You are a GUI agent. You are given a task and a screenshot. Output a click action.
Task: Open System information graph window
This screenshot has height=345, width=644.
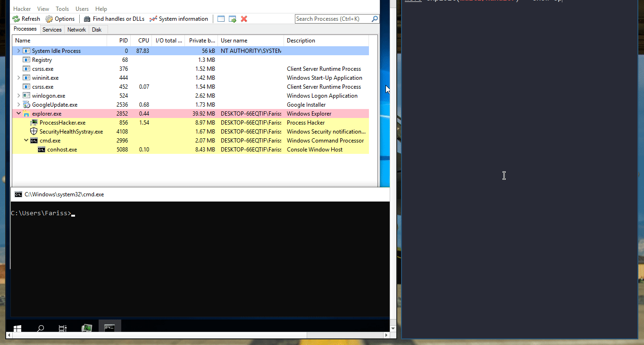coord(179,19)
